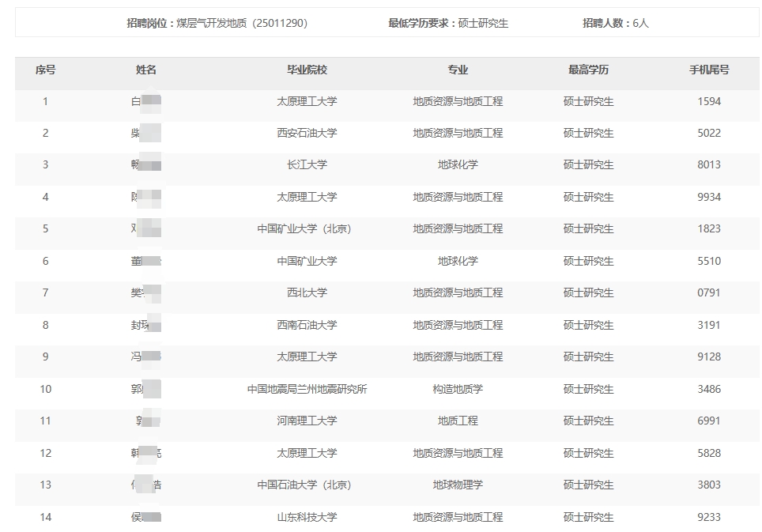Click the 最低学历要求 硕士研究生 label
Image resolution: width=762 pixels, height=532 pixels.
448,23
